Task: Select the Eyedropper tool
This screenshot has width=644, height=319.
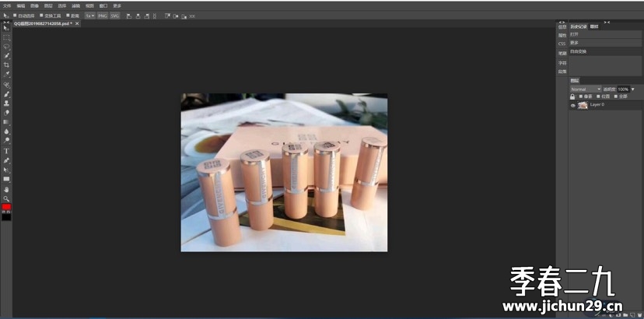Action: (x=6, y=75)
